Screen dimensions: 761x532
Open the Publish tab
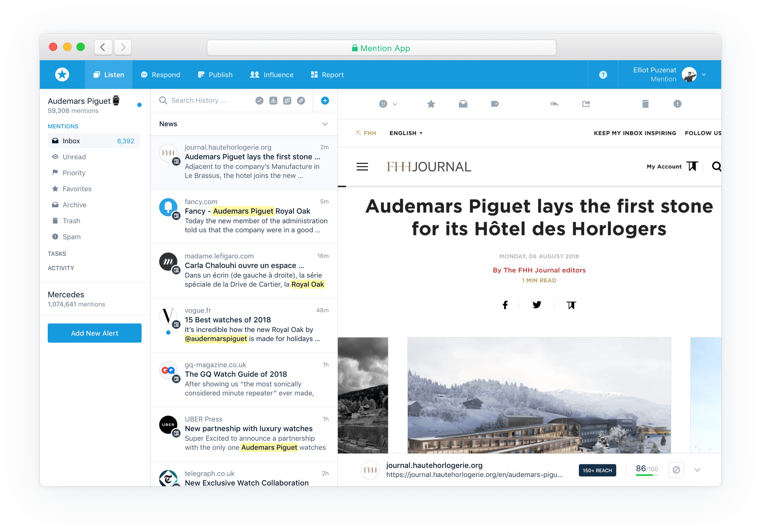click(215, 75)
